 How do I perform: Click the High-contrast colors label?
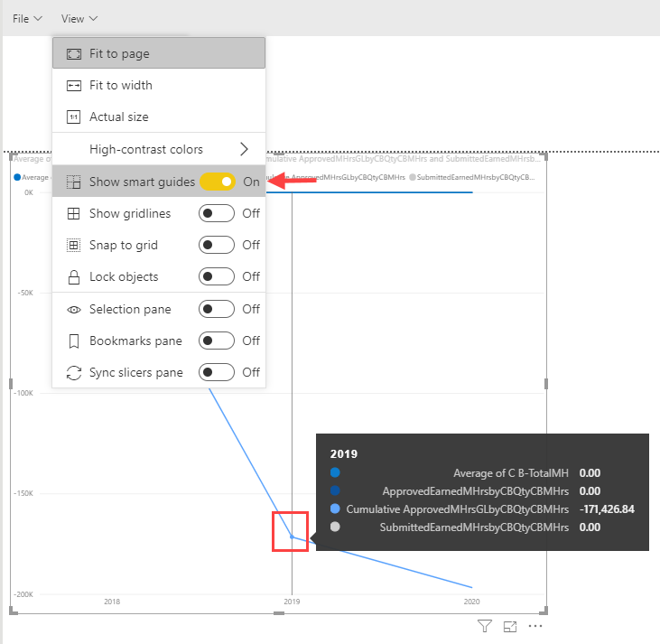click(x=146, y=149)
